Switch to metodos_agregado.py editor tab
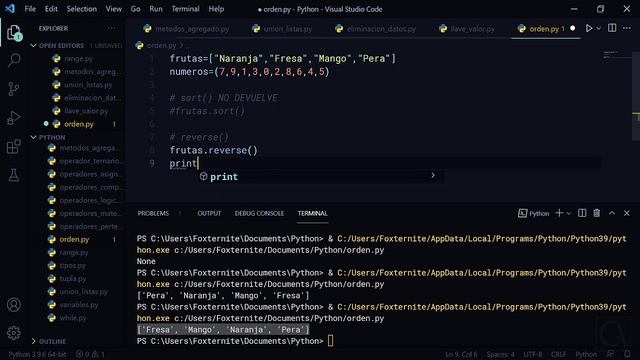This screenshot has width=640, height=360. pos(187,29)
